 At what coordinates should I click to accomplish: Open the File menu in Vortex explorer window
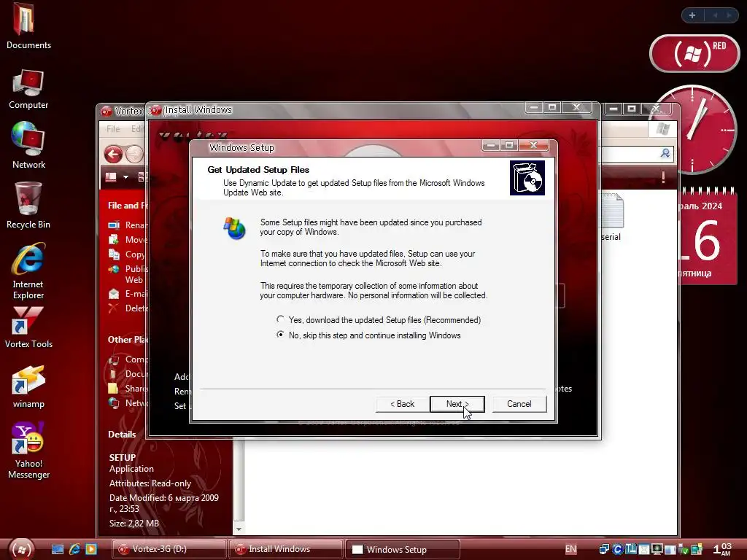coord(113,128)
